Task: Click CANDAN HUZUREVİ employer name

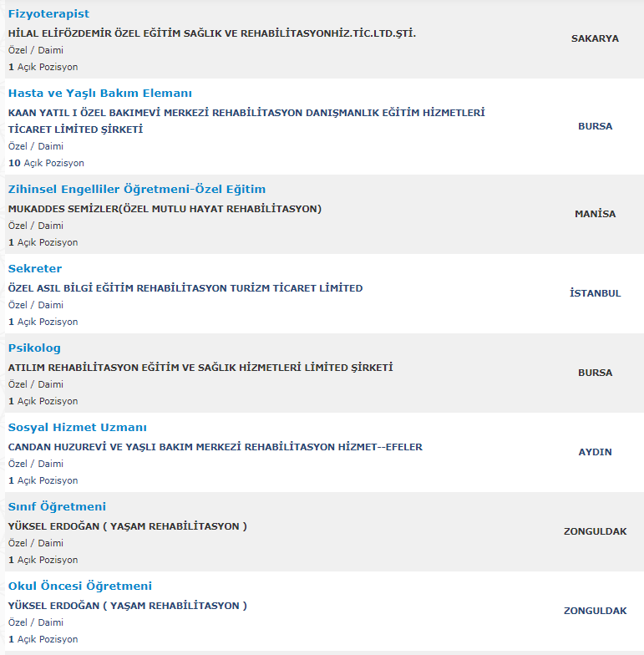Action: pos(215,447)
